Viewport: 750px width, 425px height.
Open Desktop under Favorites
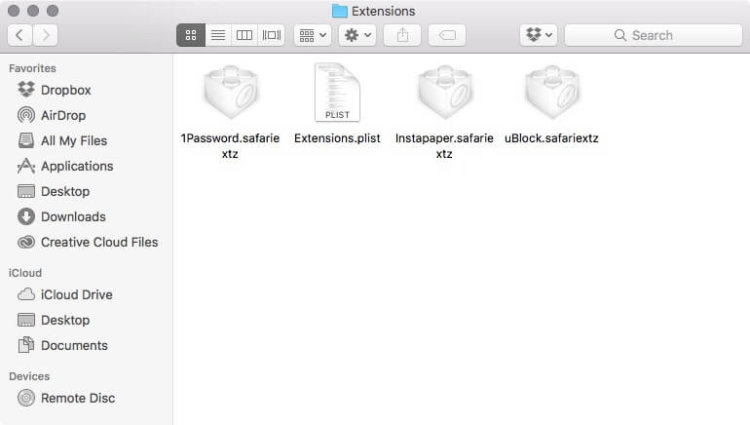point(54,191)
